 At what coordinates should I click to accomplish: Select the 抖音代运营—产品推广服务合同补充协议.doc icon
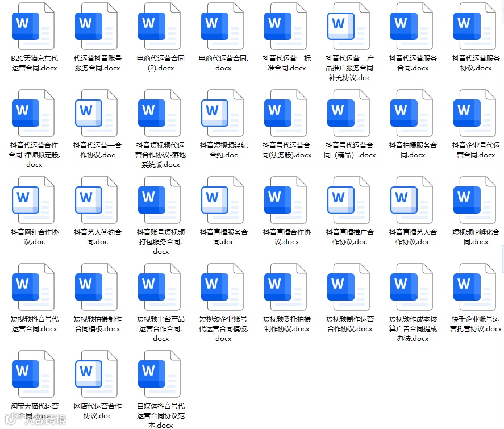point(348,26)
